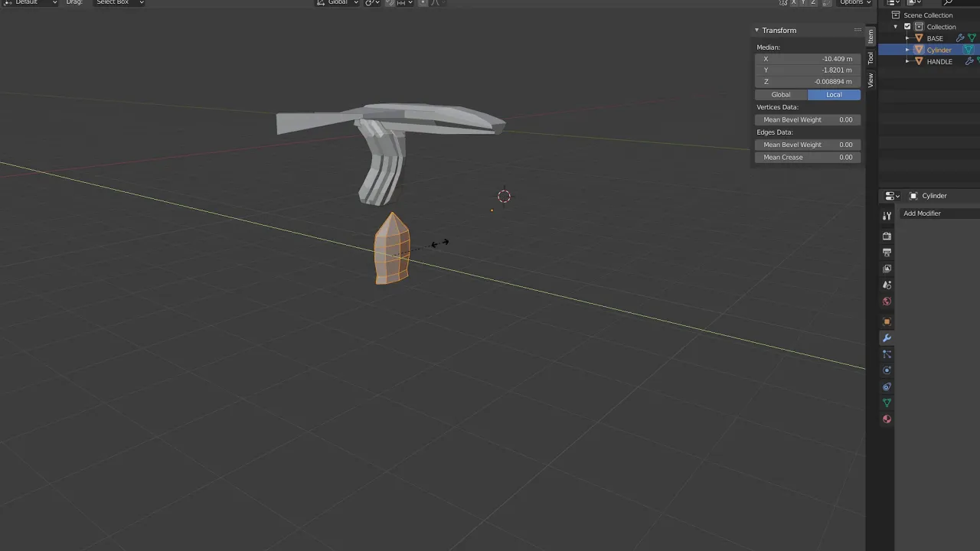
Task: Toggle proportional editing button
Action: (423, 2)
